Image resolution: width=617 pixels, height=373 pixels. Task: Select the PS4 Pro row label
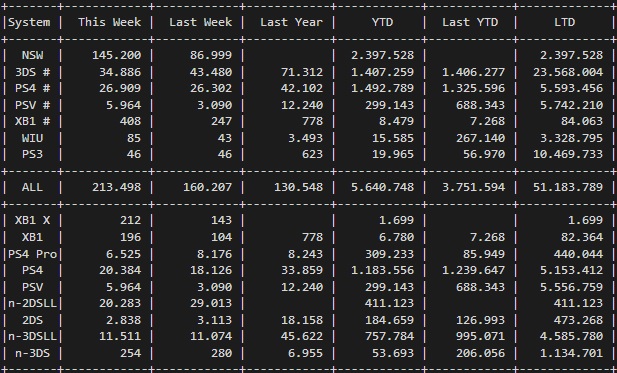(33, 254)
